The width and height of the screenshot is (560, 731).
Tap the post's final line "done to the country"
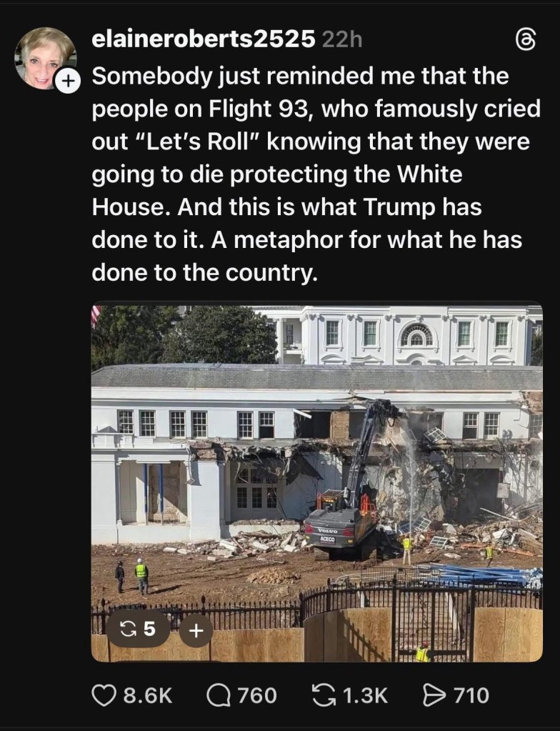point(204,272)
